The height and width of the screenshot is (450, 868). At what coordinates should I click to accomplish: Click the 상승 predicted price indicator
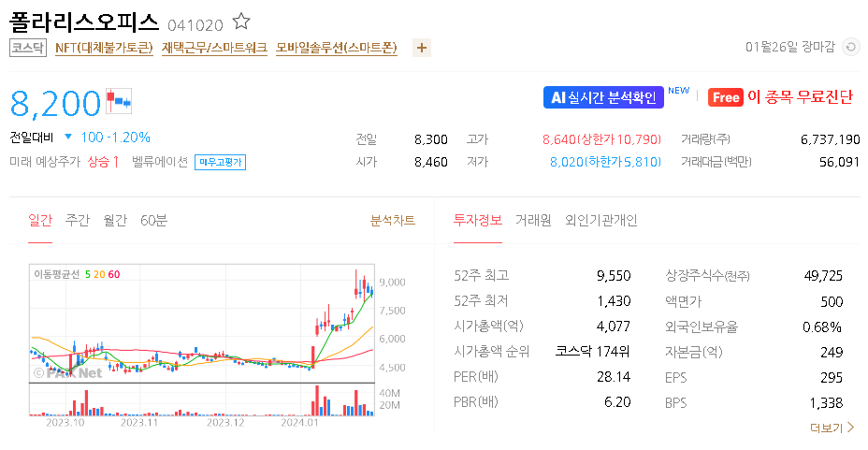(104, 162)
